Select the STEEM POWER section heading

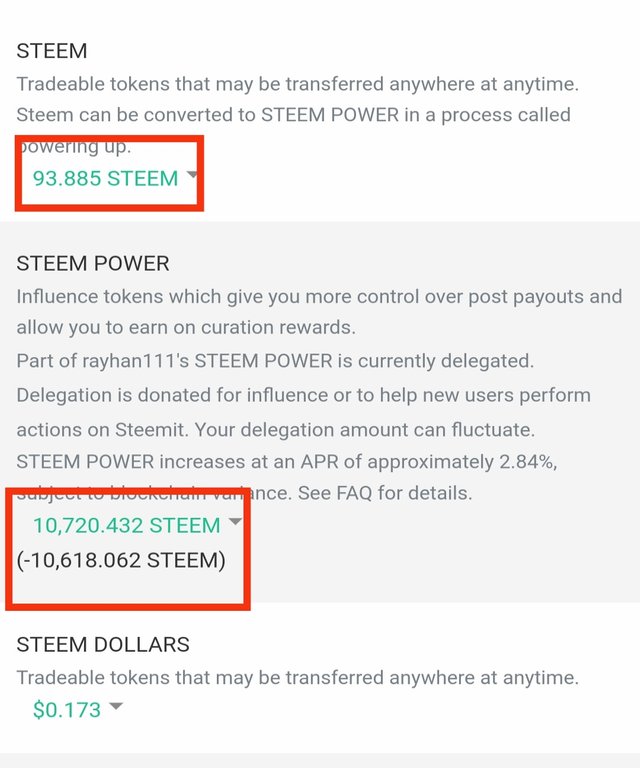[x=93, y=263]
